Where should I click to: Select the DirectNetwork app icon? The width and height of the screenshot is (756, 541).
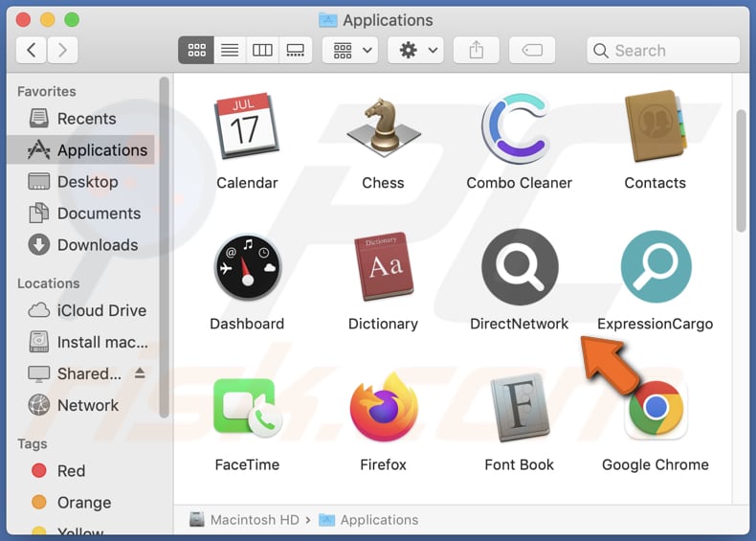coord(520,267)
